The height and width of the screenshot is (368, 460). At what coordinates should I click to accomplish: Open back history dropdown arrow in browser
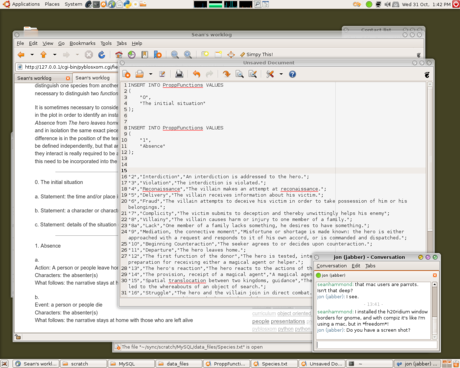click(32, 55)
